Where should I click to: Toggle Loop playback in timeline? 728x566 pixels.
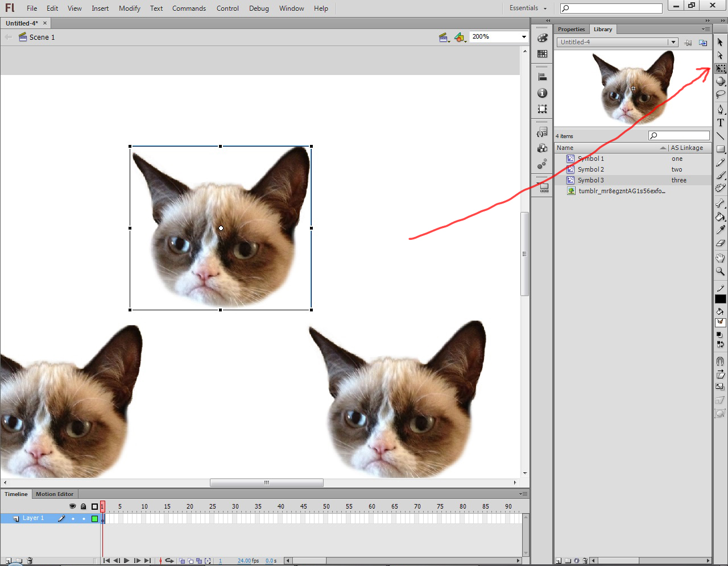[x=169, y=561]
